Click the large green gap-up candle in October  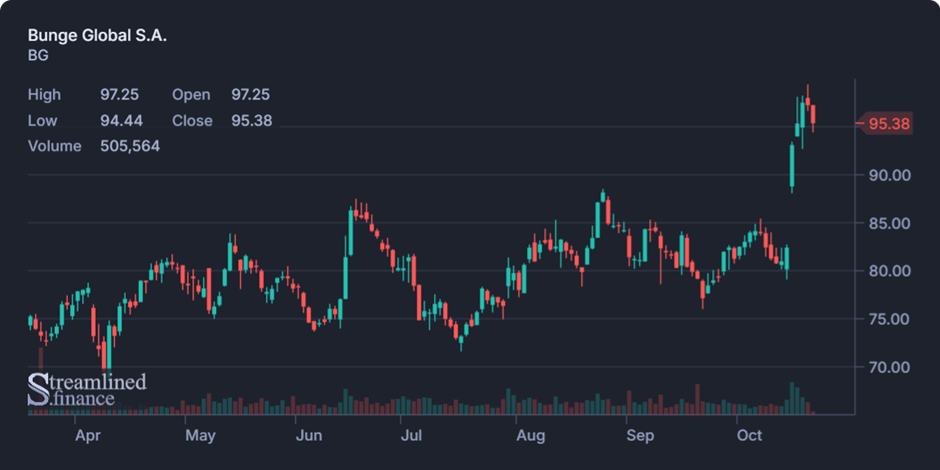coord(792,165)
